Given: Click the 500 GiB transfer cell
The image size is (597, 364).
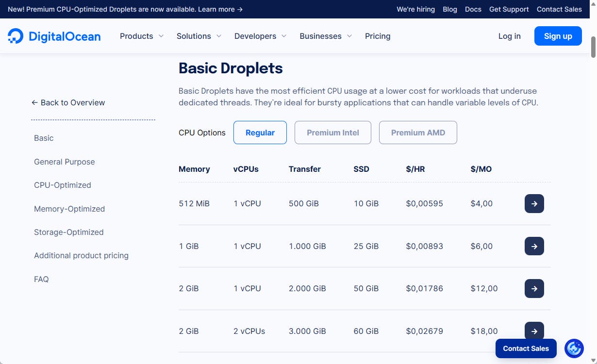Looking at the screenshot, I should point(304,204).
